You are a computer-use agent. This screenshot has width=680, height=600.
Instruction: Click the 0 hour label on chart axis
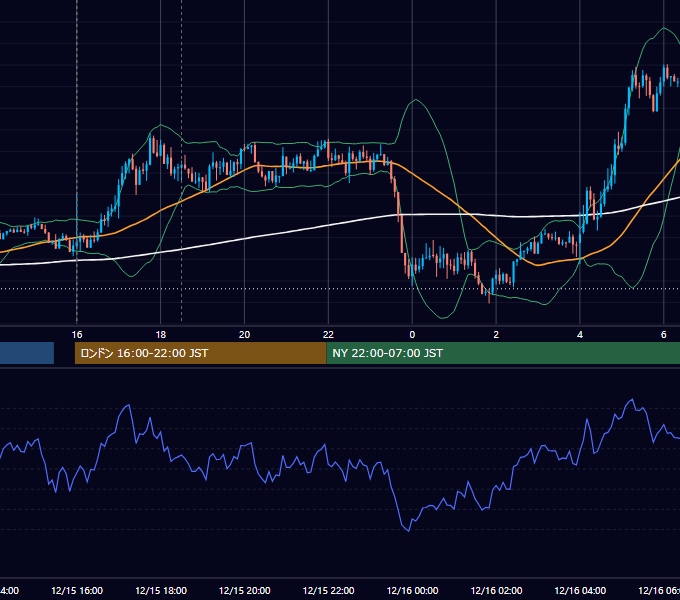(412, 335)
